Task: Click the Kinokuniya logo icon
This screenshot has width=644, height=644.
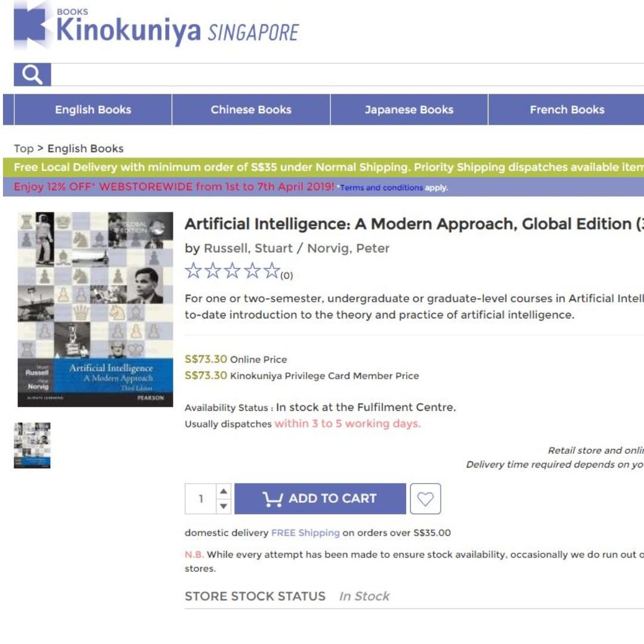Action: tap(30, 25)
